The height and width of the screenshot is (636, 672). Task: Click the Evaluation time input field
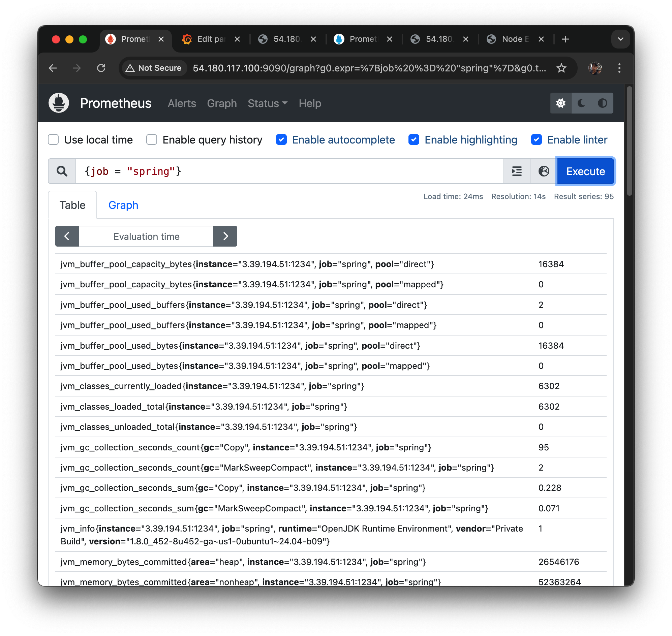pos(146,236)
